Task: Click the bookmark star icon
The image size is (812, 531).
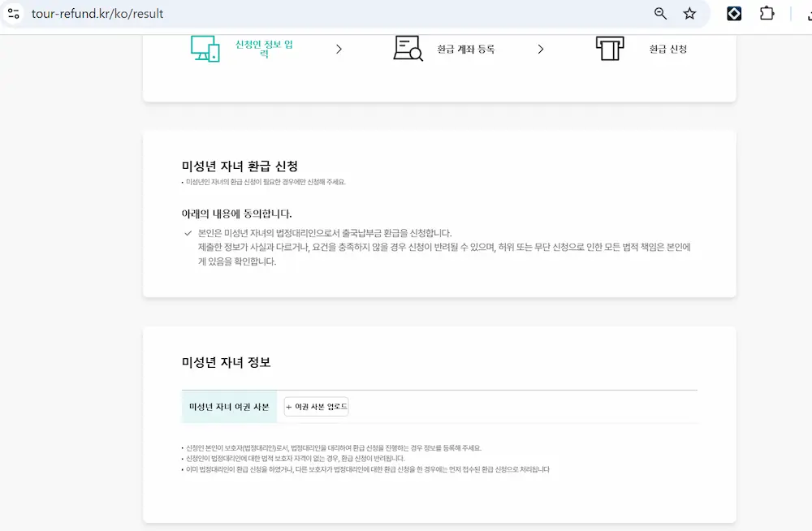Action: [691, 13]
